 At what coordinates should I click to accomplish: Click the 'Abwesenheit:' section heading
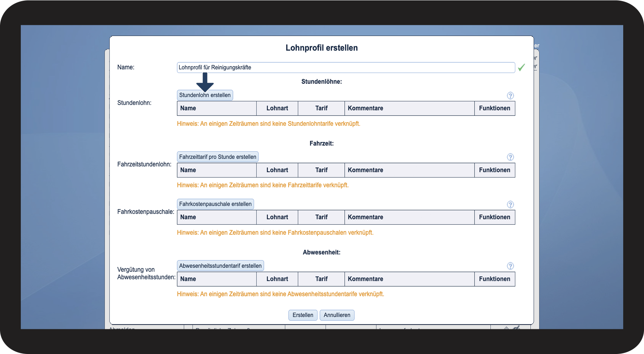[x=321, y=252]
